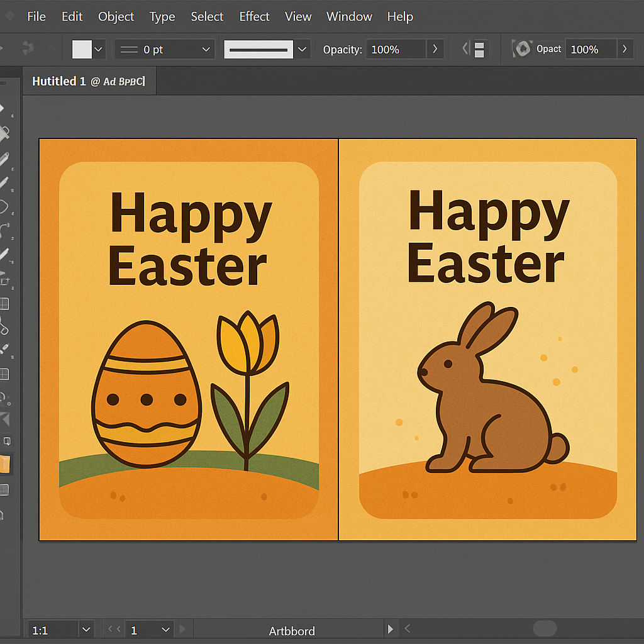The image size is (644, 644).
Task: Click the left chevron beside align icon
Action: [465, 48]
